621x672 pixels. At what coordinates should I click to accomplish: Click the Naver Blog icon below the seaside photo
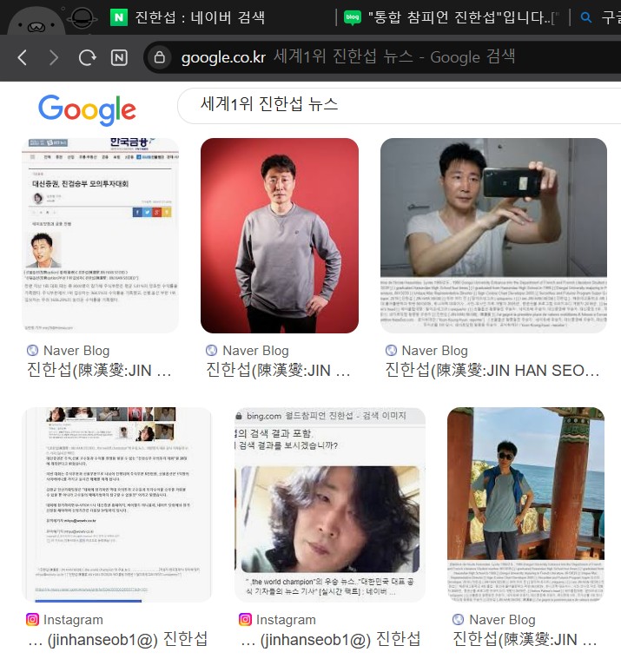(459, 620)
